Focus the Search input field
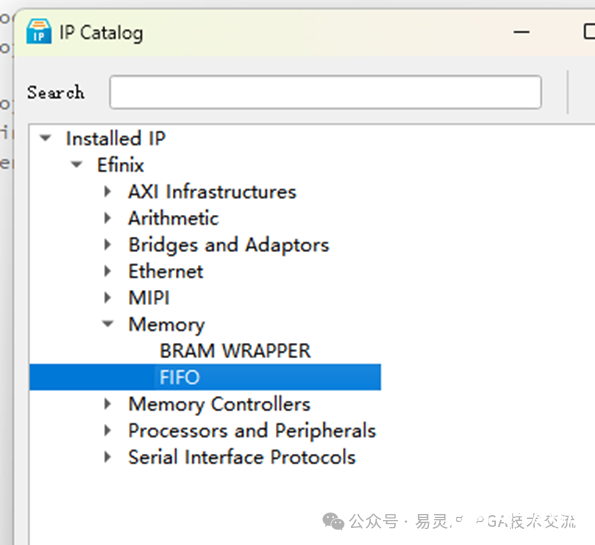The height and width of the screenshot is (545, 595). tap(325, 92)
